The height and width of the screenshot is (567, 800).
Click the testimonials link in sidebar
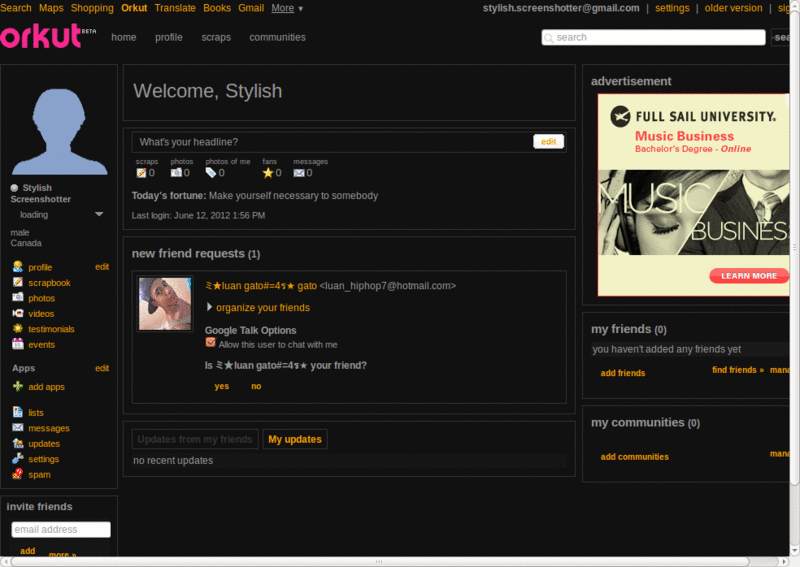(52, 329)
